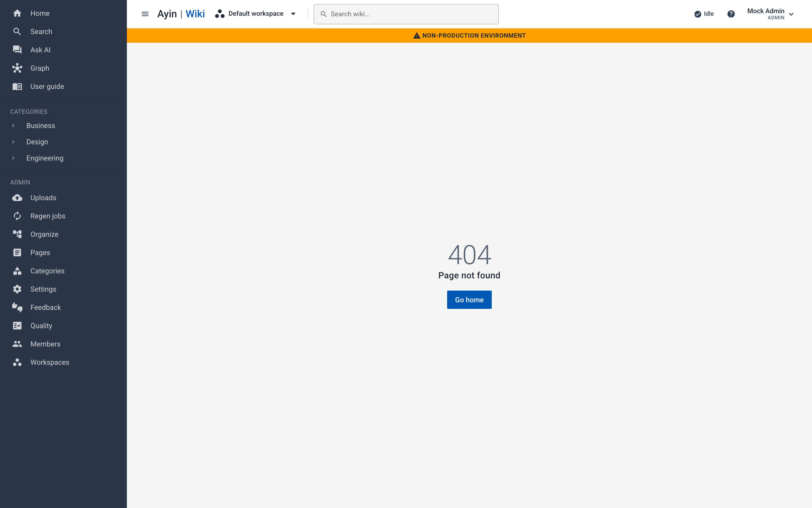Click the Settings gear icon

pyautogui.click(x=17, y=289)
